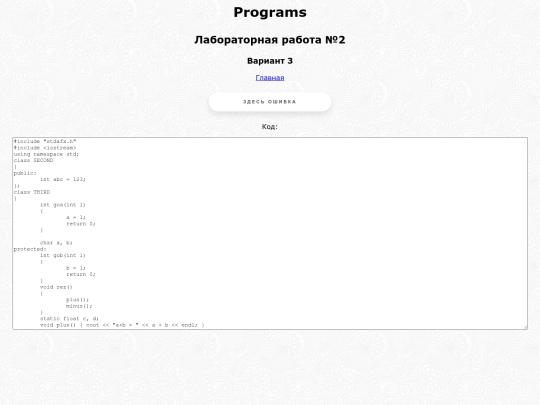The width and height of the screenshot is (540, 405).
Task: Click the Код: label
Action: 270,127
